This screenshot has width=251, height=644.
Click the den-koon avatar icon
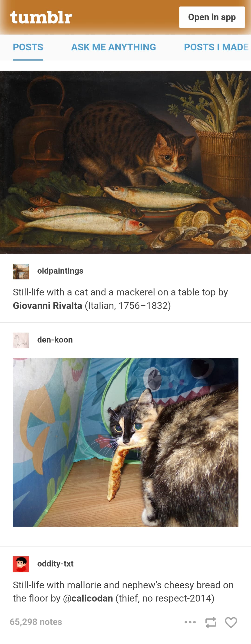pyautogui.click(x=21, y=340)
